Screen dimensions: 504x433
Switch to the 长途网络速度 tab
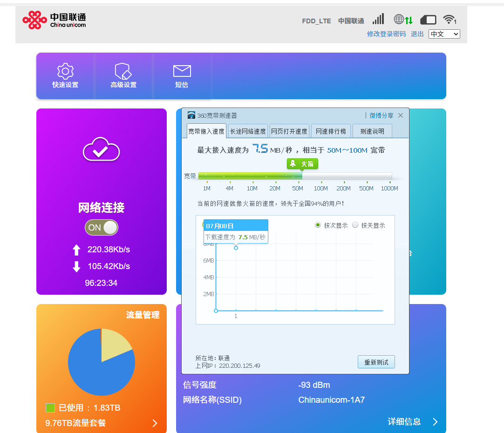(x=248, y=131)
